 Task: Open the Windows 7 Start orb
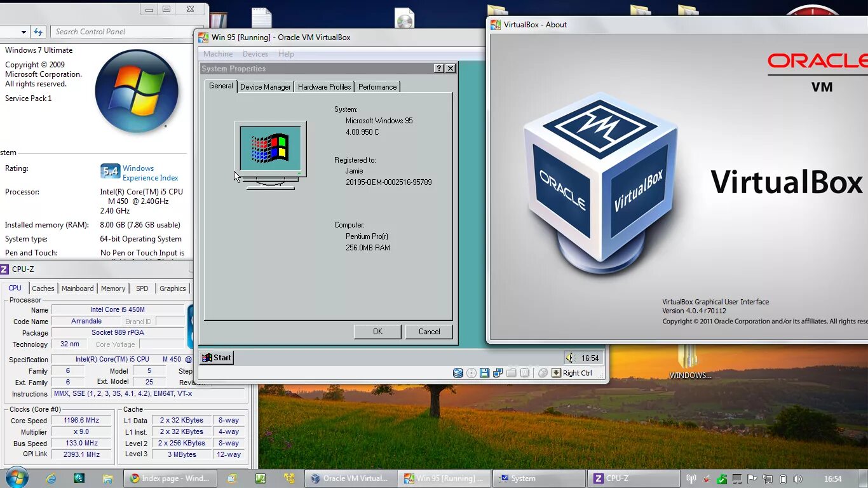pos(17,478)
